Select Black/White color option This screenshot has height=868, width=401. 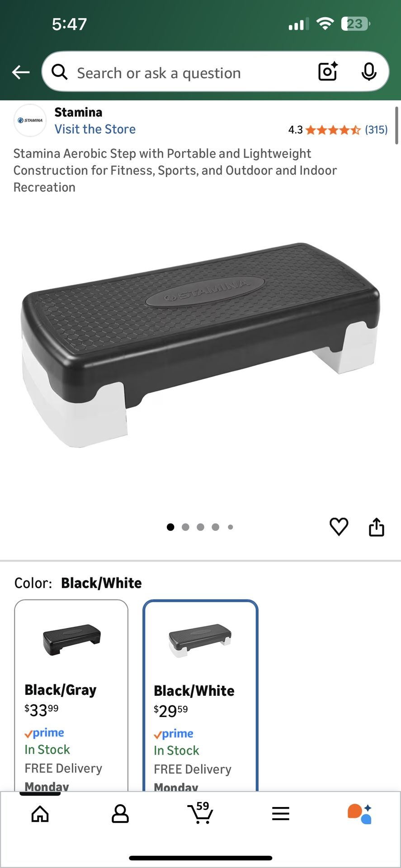[201, 695]
